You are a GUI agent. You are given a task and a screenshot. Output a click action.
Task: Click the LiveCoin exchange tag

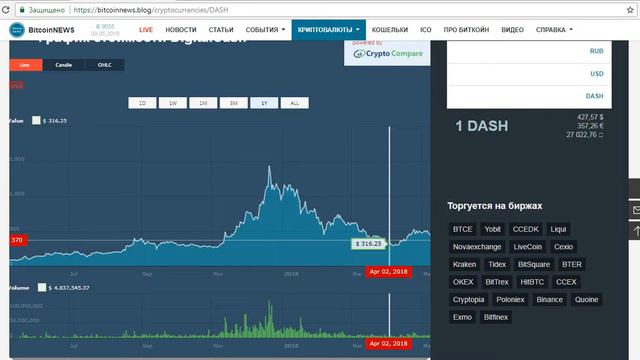(527, 247)
